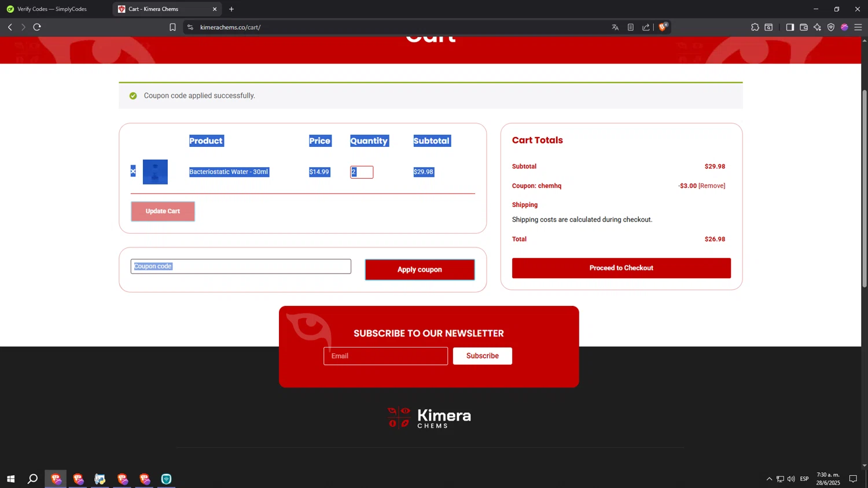Click the 'Coupon code applied successfully.' message
Screen dimensions: 868x488
199,95
